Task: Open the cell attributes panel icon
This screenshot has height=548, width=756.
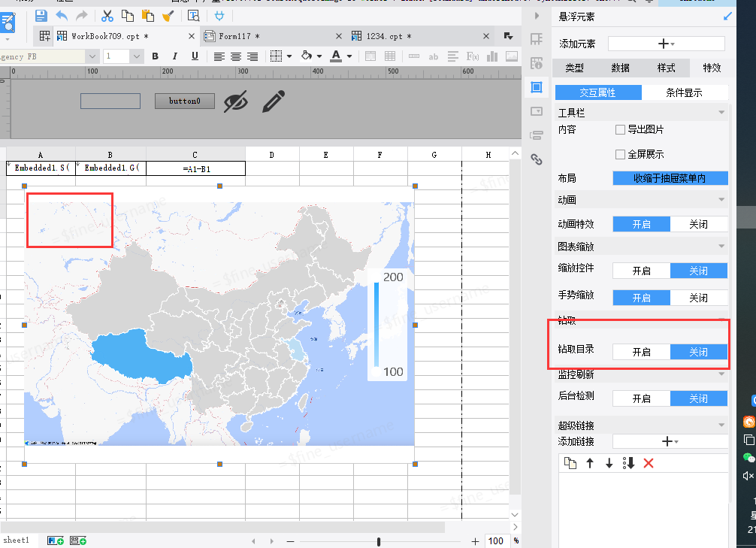Action: point(536,63)
